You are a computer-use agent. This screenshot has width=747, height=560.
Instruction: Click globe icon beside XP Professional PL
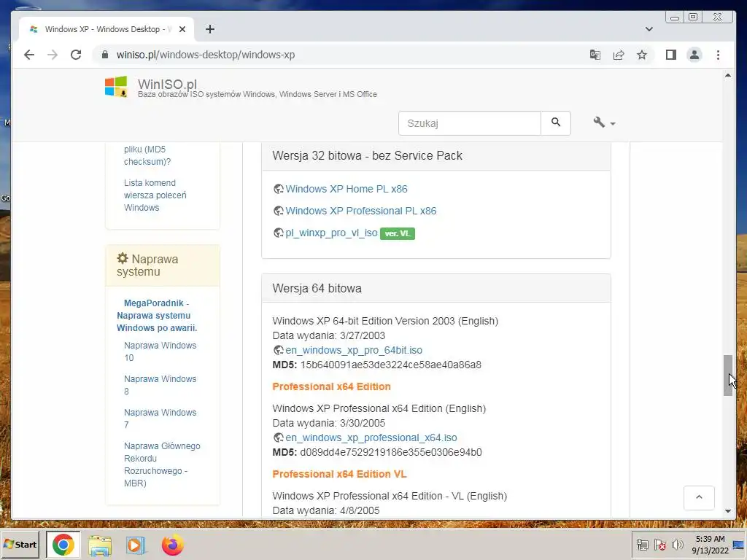pyautogui.click(x=279, y=211)
